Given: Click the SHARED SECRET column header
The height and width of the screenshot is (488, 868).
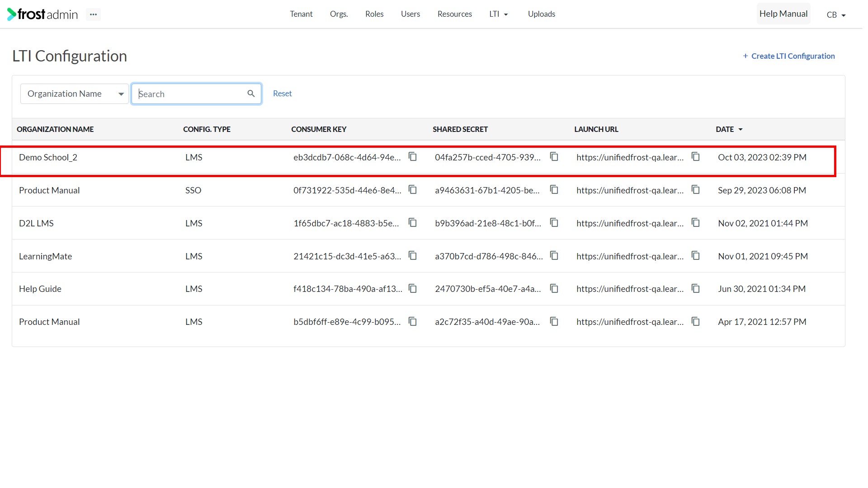Looking at the screenshot, I should click(460, 129).
